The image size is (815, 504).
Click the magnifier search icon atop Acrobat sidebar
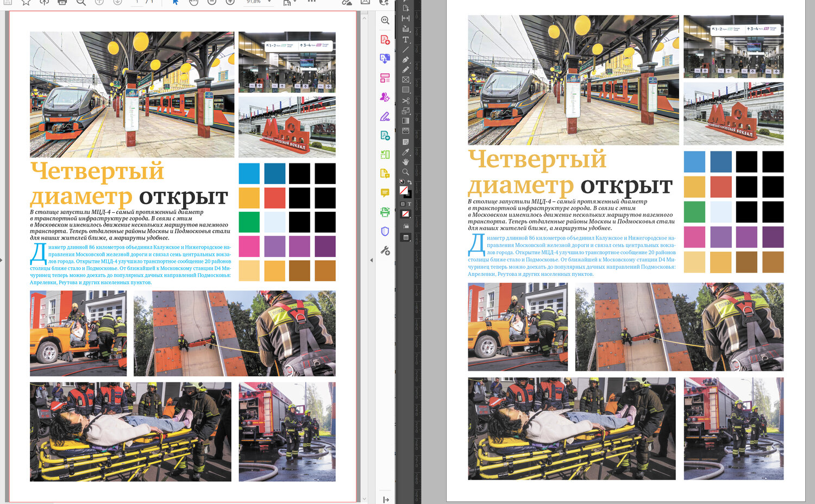385,20
